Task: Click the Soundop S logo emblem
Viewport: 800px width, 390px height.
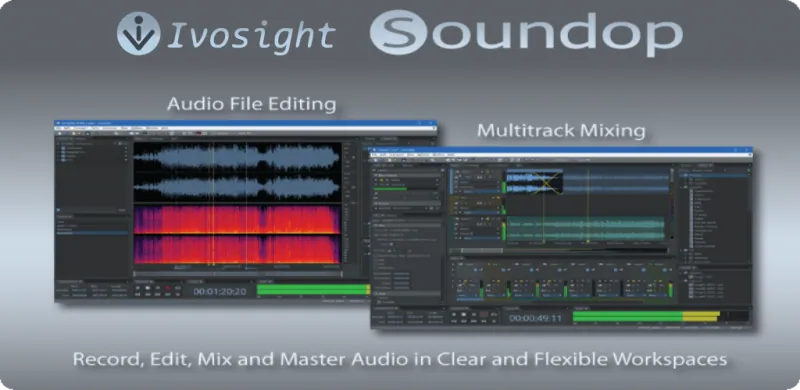Action: [x=397, y=32]
